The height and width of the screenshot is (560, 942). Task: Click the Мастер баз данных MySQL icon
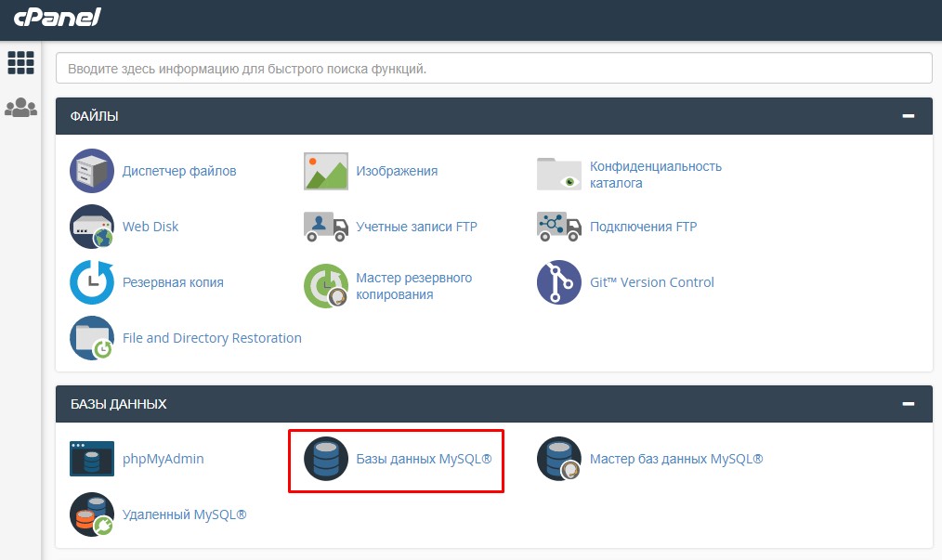(558, 459)
